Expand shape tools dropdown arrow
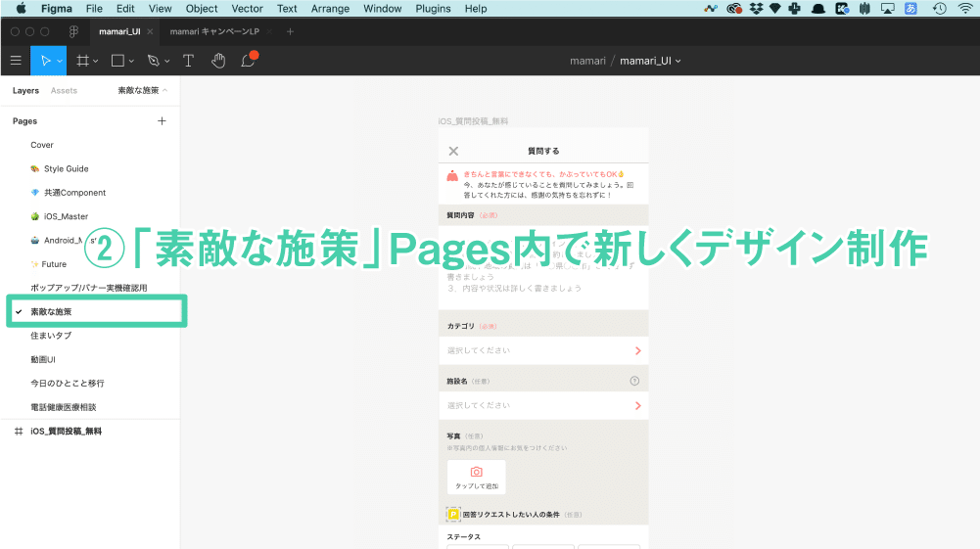 pos(131,62)
